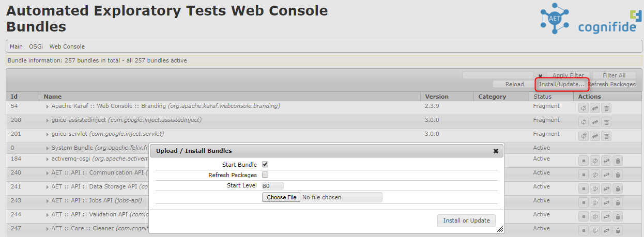Viewport: 644px width, 237px height.
Task: Refresh the Data Storage API bundle, Id 241
Action: pyautogui.click(x=595, y=189)
